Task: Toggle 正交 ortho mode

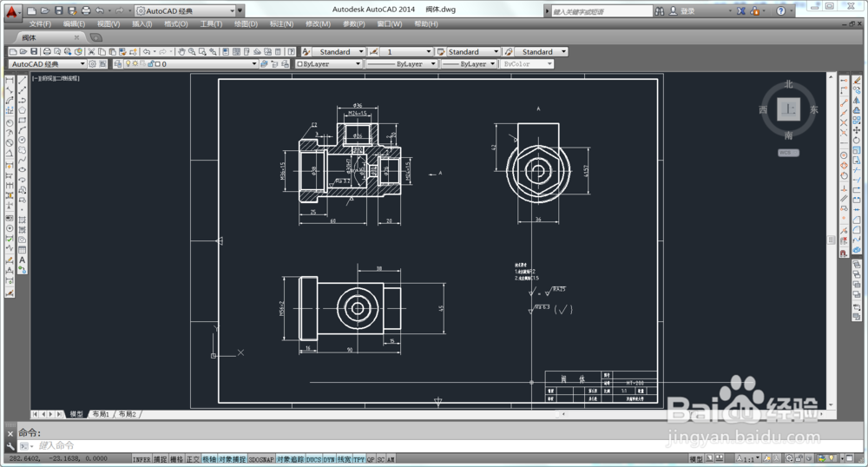Action: (193, 459)
